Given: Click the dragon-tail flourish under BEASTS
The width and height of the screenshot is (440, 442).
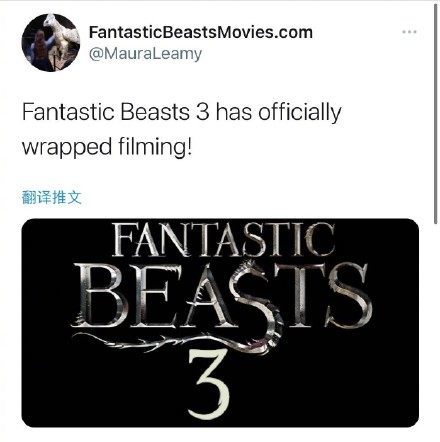Looking at the screenshot, I should (167, 342).
